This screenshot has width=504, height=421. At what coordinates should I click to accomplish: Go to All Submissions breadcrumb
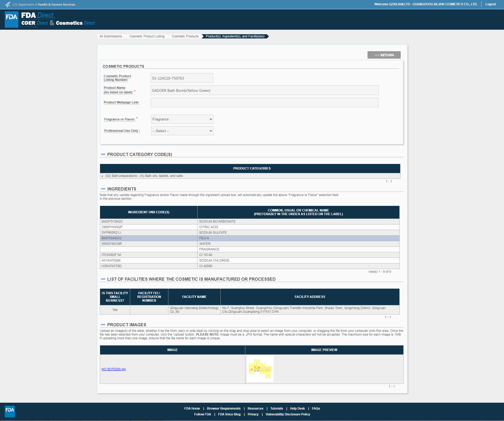[x=111, y=36]
